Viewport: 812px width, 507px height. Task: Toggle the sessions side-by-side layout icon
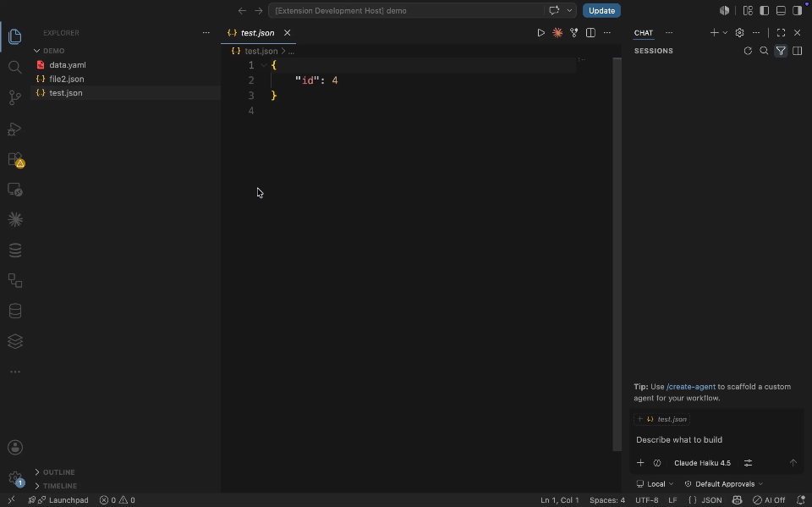point(797,51)
